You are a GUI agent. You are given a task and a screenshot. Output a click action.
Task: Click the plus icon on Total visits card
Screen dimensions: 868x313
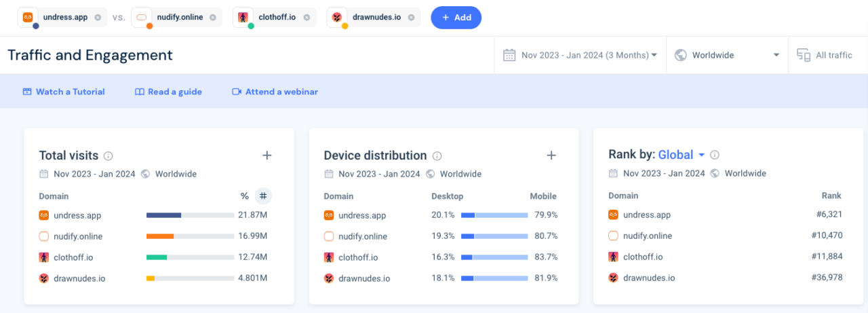(x=267, y=155)
